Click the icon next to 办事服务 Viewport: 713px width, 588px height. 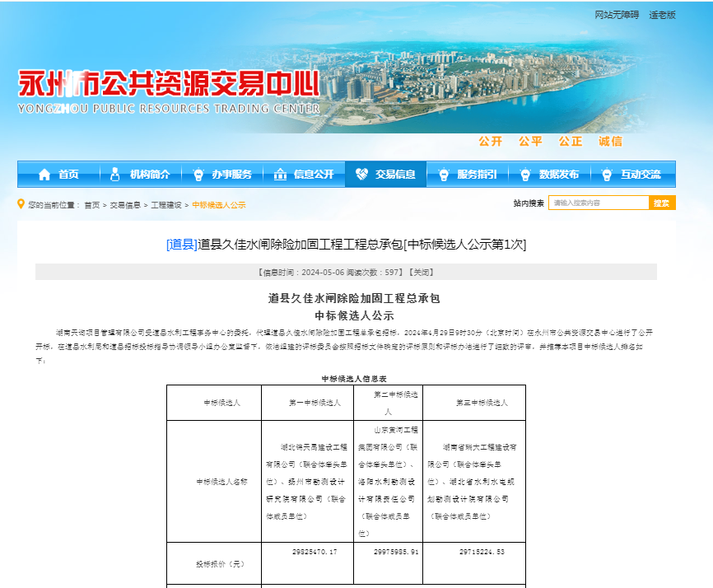coord(198,173)
